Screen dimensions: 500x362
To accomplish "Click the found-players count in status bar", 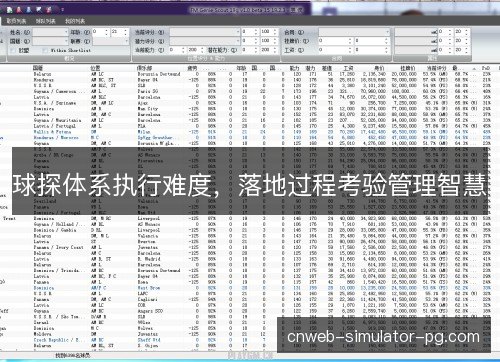I will pos(73,356).
